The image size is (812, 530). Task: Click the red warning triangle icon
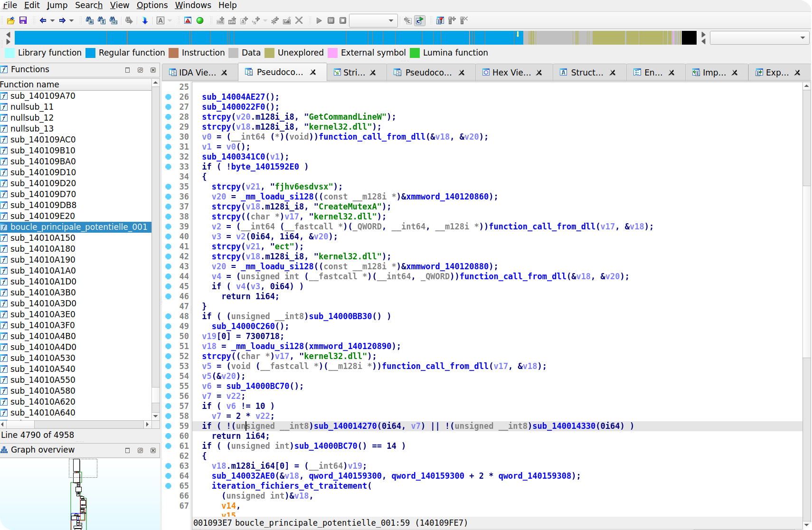click(188, 20)
